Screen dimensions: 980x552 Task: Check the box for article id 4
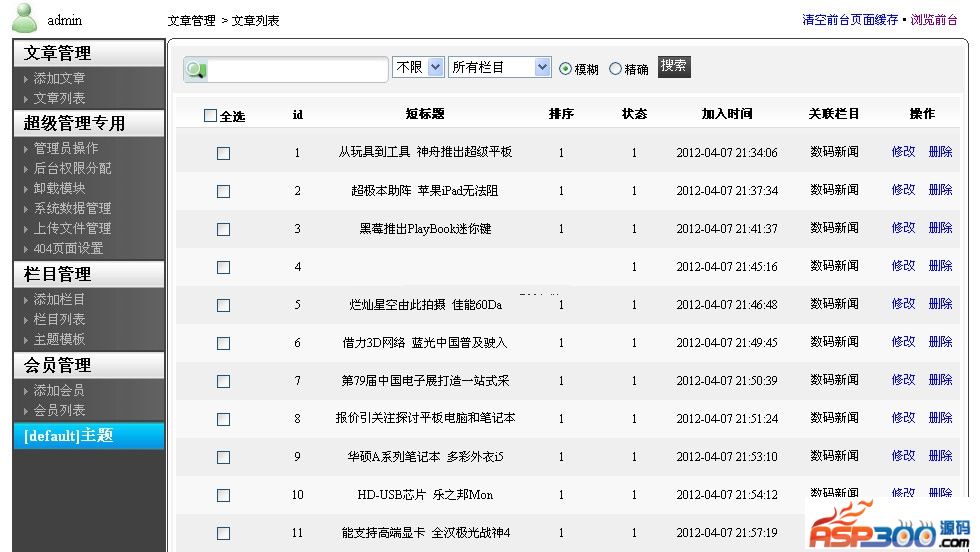coord(223,268)
